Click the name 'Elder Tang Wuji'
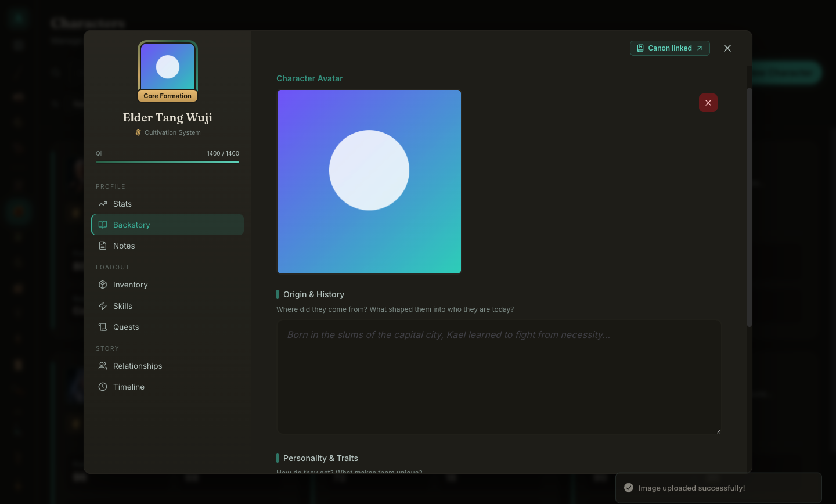Screen dimensions: 836x504 pos(168,117)
